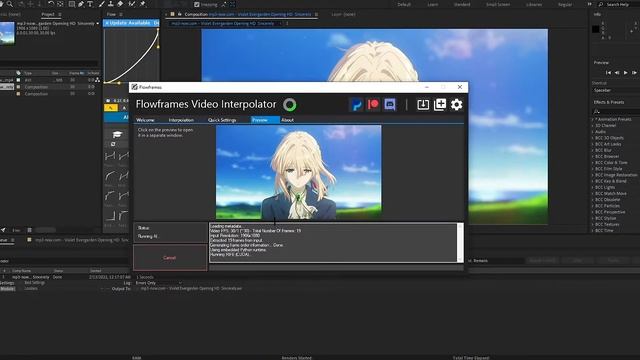The height and width of the screenshot is (360, 640).
Task: Click the Flowframes updater download icon
Action: [x=423, y=105]
